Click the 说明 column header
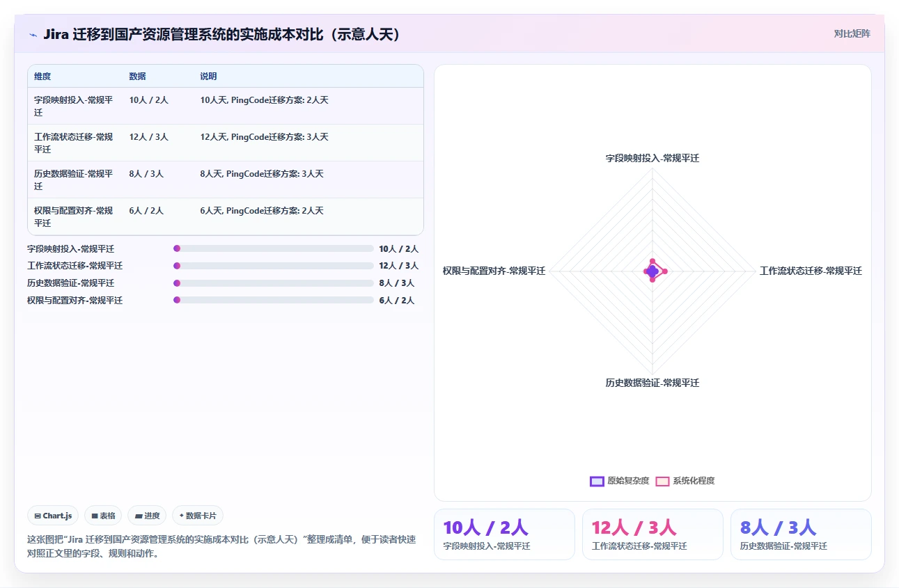The width and height of the screenshot is (899, 588). [x=209, y=77]
